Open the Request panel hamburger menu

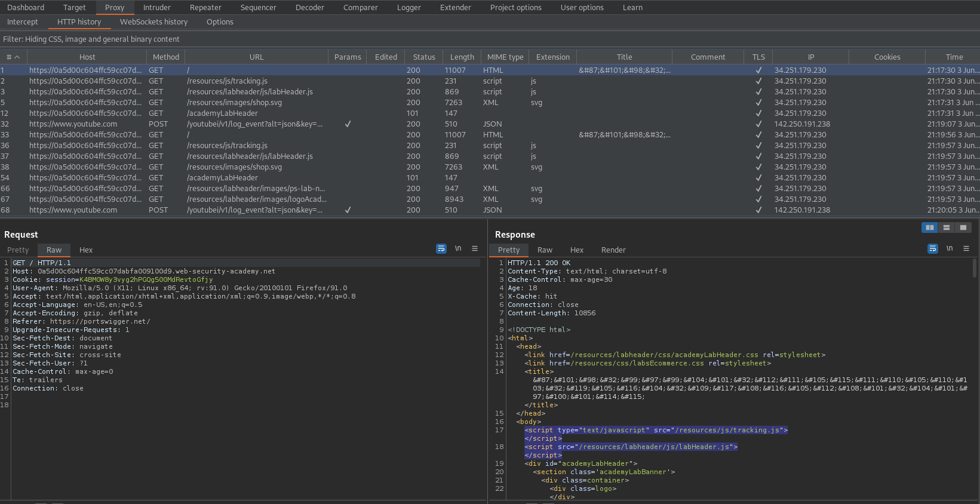coord(475,248)
